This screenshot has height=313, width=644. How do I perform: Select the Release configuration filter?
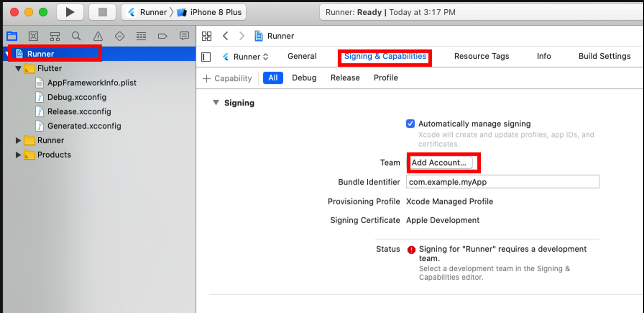[x=345, y=78]
